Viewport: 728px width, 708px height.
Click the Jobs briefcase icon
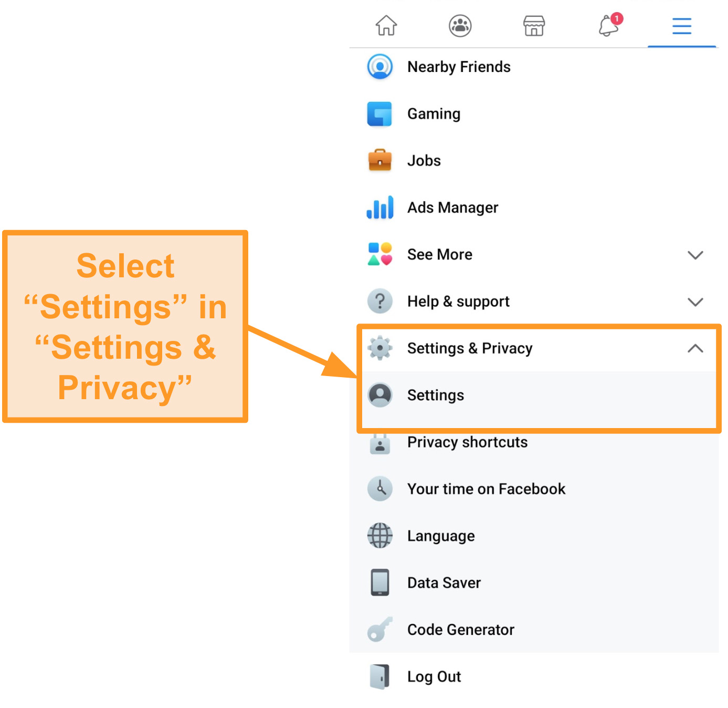tap(379, 160)
